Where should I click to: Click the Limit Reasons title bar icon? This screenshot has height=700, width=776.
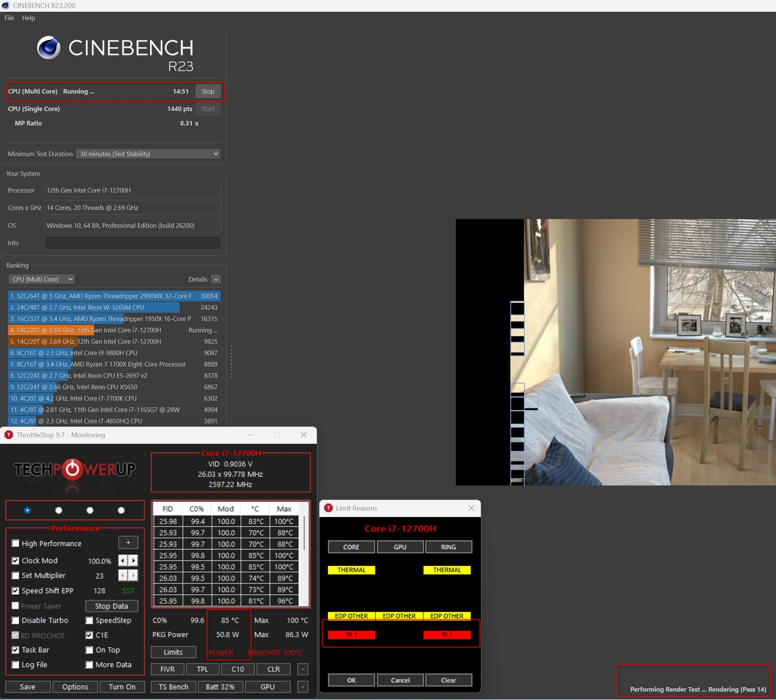[x=329, y=508]
